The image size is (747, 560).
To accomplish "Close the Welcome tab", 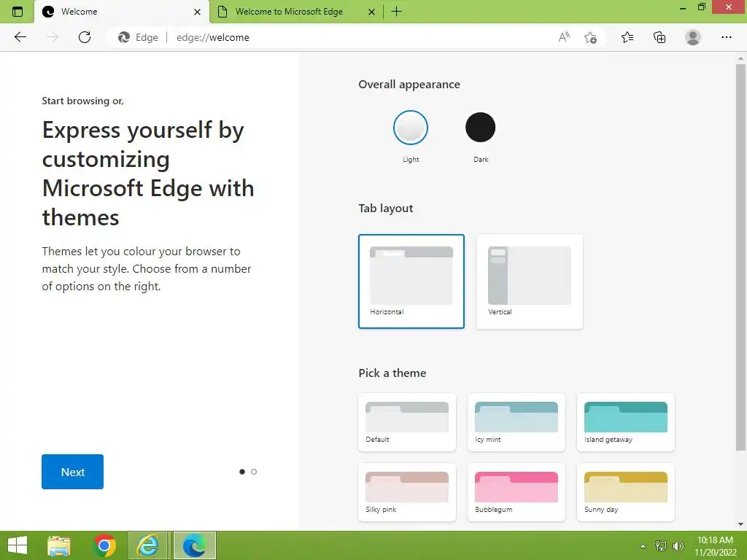I will (197, 12).
